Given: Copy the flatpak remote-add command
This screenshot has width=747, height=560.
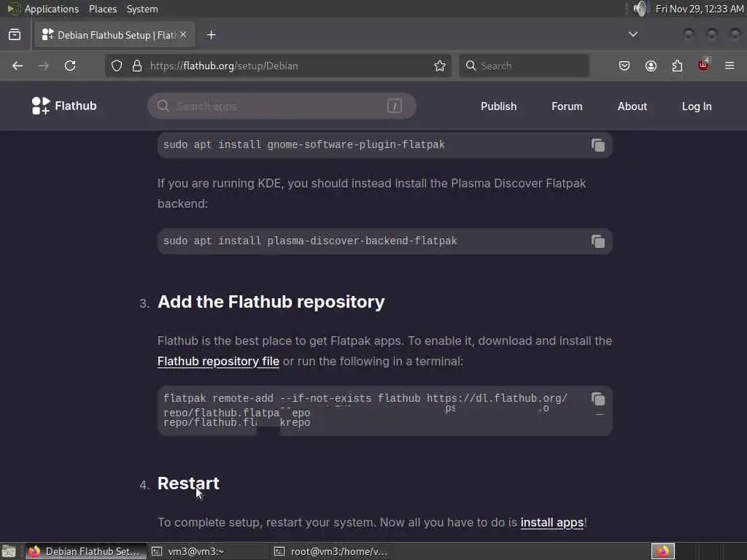Looking at the screenshot, I should point(598,399).
